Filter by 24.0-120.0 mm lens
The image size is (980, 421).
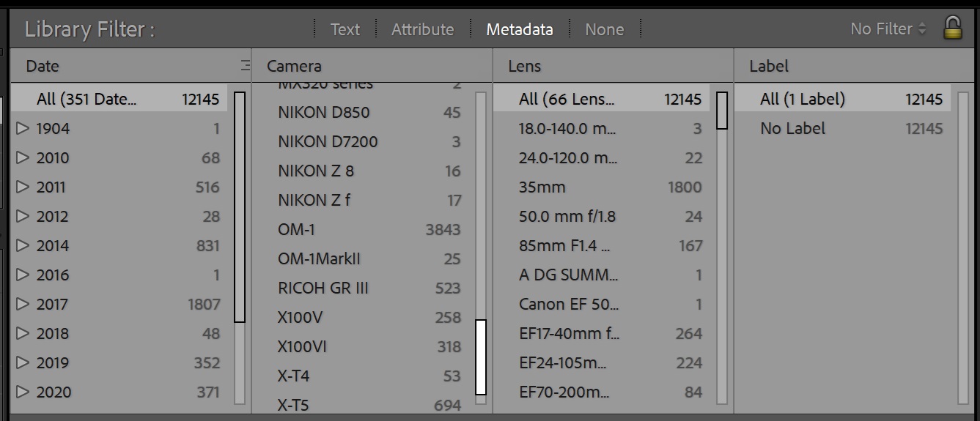point(602,157)
